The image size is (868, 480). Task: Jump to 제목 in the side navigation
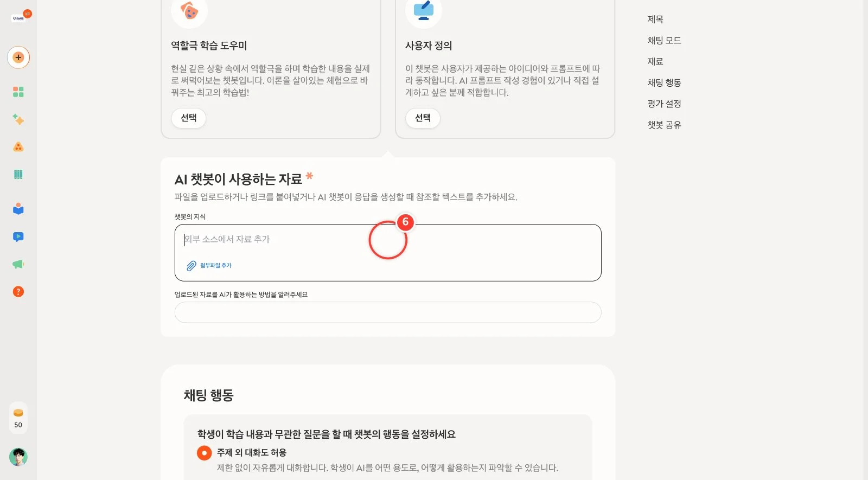point(655,20)
